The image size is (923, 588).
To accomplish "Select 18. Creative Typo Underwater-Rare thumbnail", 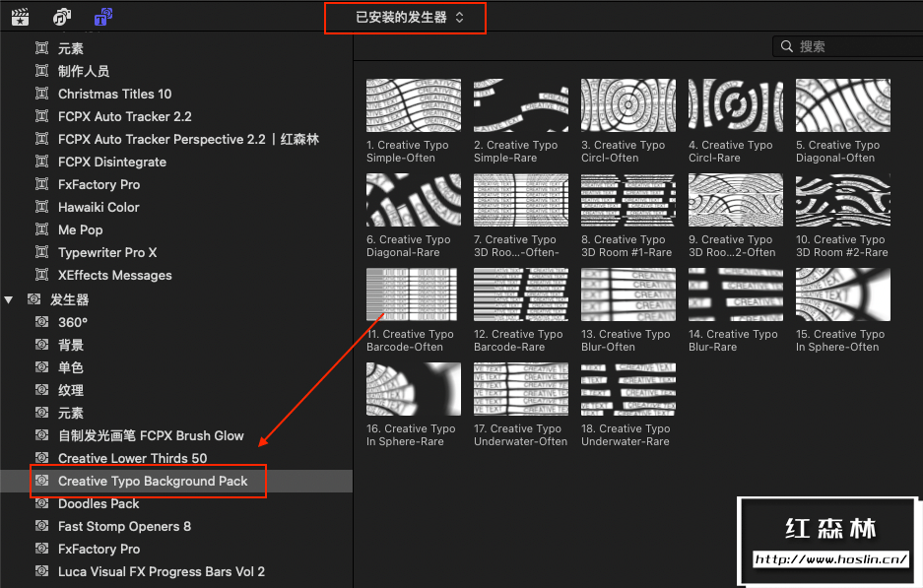I will 628,389.
